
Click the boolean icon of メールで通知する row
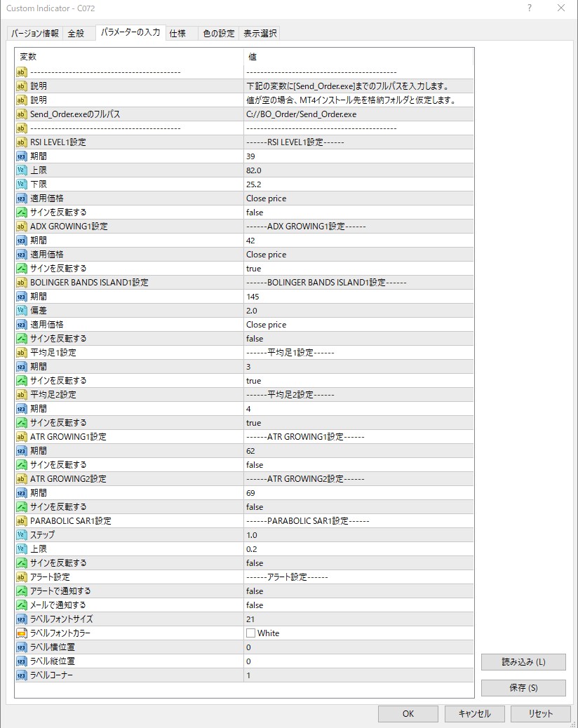coord(22,605)
